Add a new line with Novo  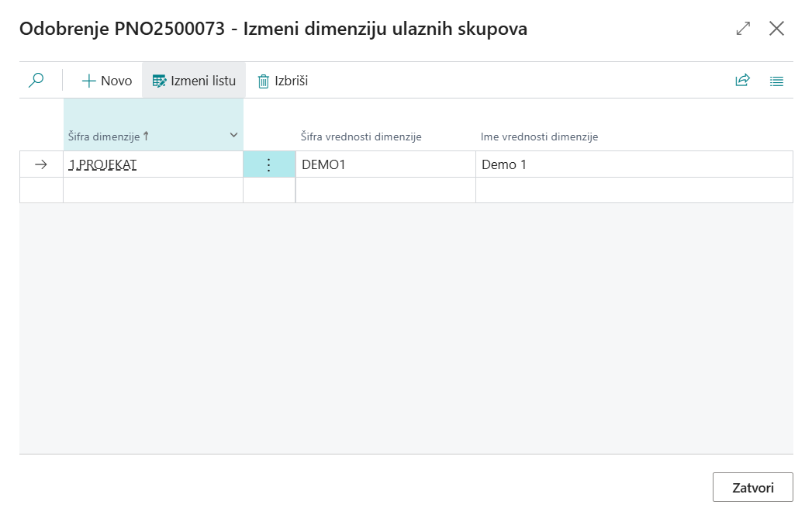(107, 81)
